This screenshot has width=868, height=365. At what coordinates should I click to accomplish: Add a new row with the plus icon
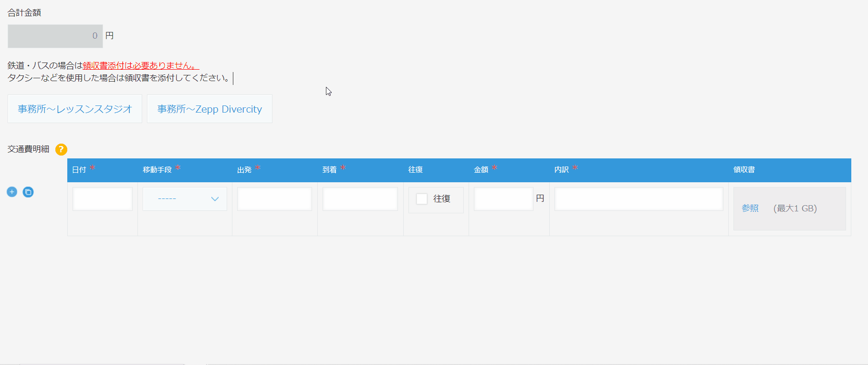click(12, 192)
